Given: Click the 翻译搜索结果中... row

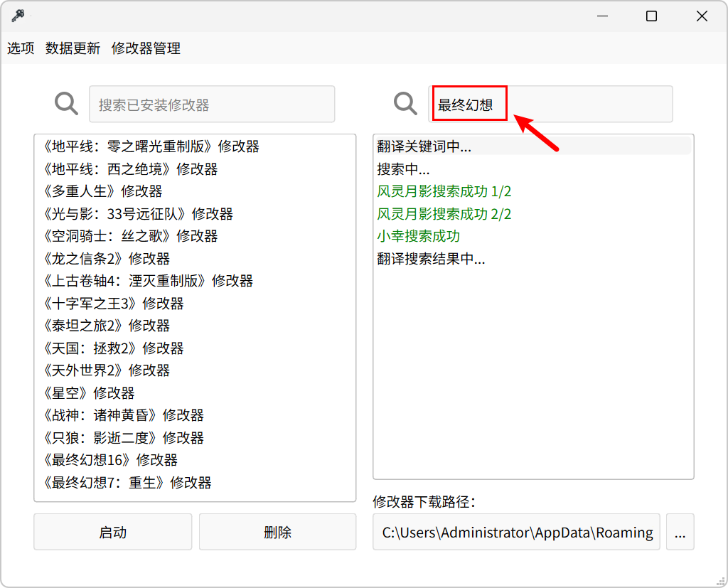Looking at the screenshot, I should tap(533, 259).
